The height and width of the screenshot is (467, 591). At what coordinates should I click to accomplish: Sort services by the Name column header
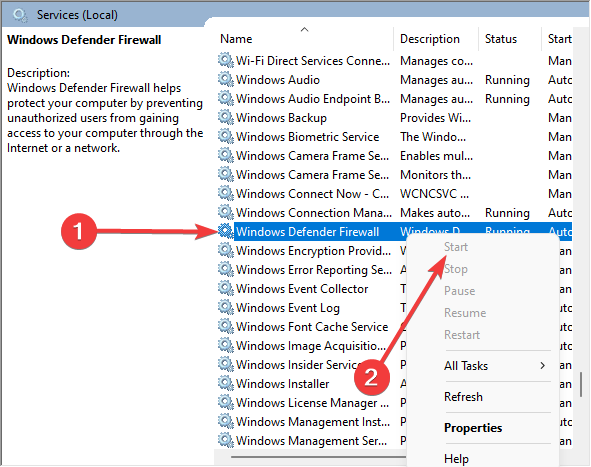click(x=236, y=39)
